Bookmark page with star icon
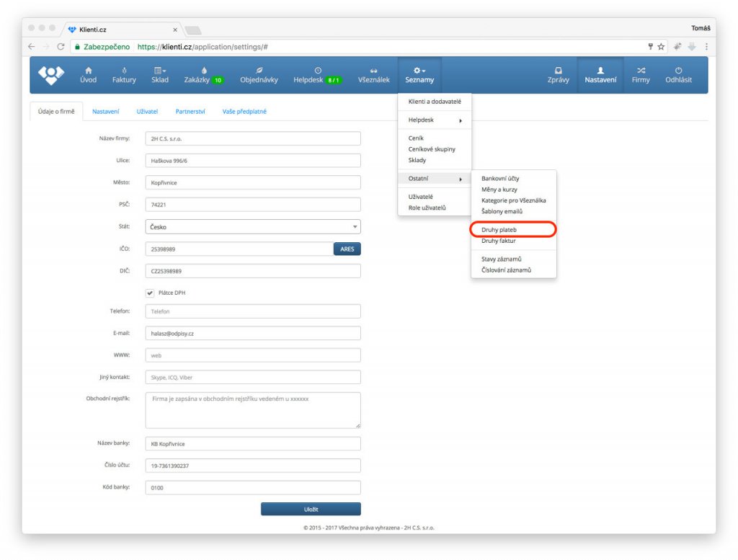 661,46
